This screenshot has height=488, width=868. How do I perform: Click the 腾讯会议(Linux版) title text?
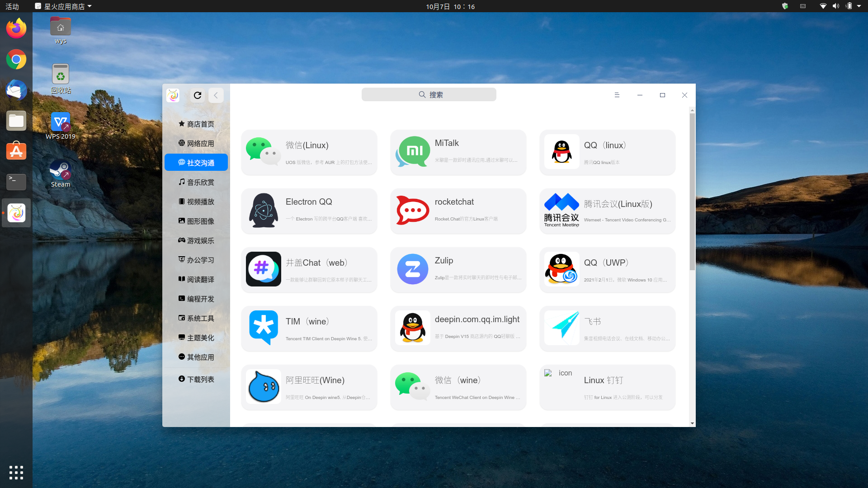coord(618,204)
